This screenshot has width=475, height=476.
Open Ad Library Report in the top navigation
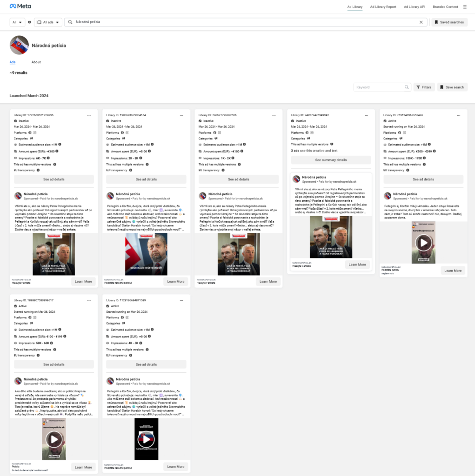click(383, 7)
